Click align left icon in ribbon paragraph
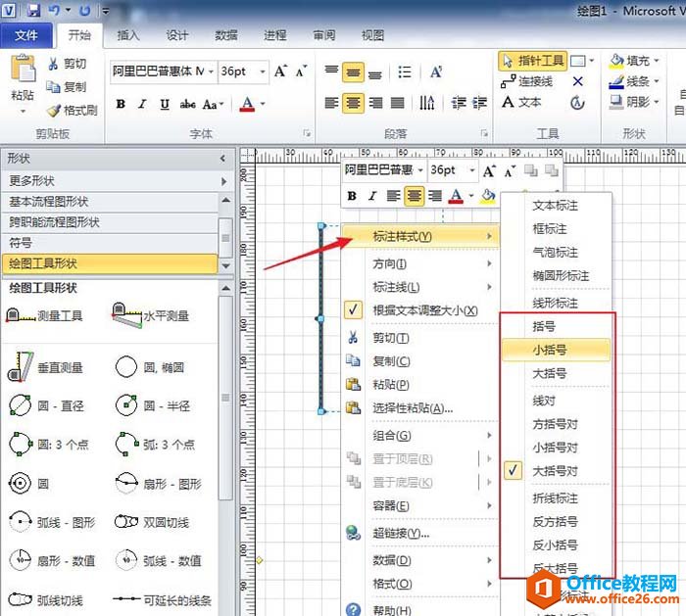The height and width of the screenshot is (616, 686). pos(331,103)
